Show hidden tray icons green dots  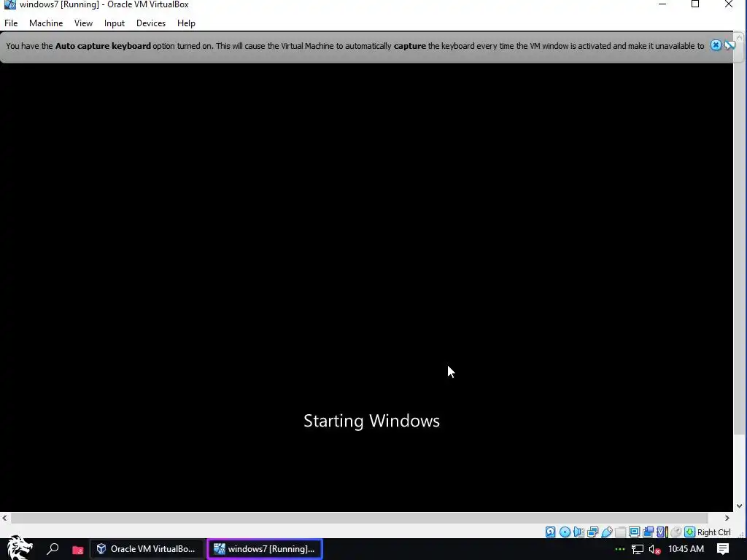coord(619,550)
